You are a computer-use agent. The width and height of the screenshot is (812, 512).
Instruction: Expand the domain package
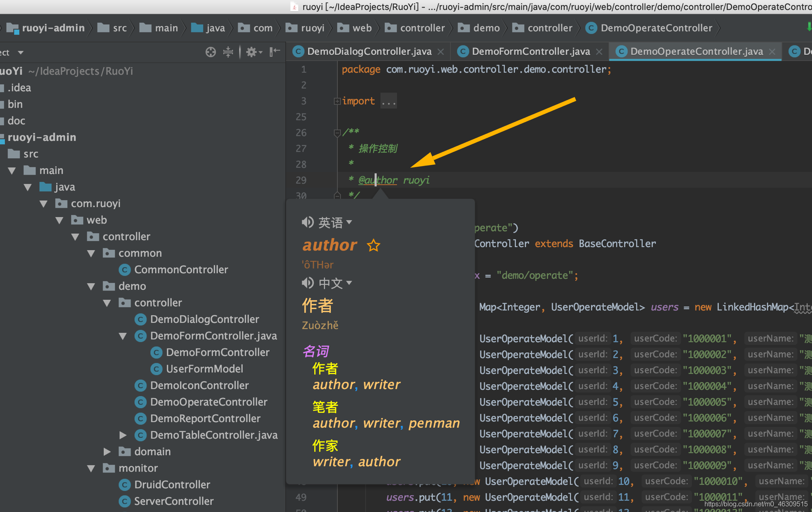[x=107, y=452]
